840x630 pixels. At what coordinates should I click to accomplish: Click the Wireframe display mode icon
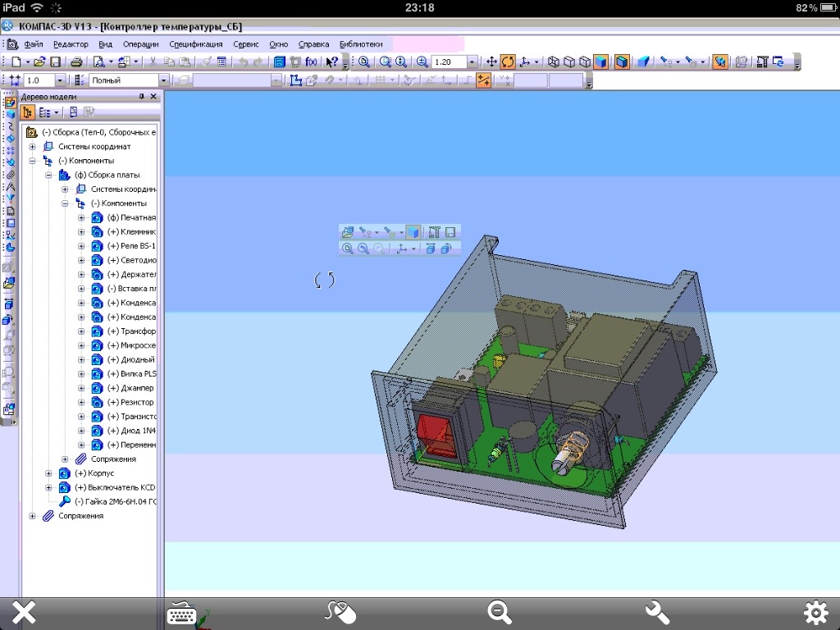(x=554, y=62)
